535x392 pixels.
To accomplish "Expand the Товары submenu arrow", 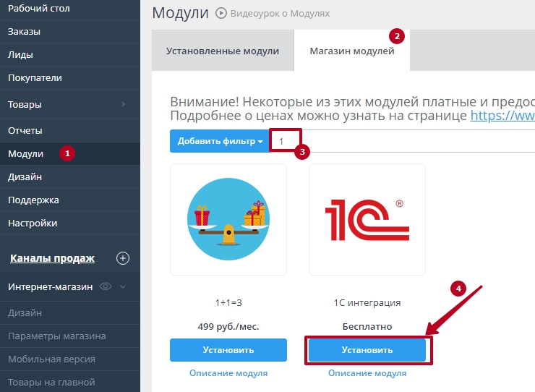I will tap(123, 104).
